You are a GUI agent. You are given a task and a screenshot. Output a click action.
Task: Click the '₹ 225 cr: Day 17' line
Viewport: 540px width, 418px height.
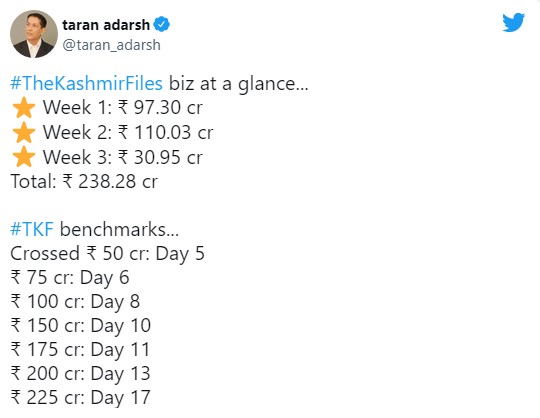[x=81, y=398]
